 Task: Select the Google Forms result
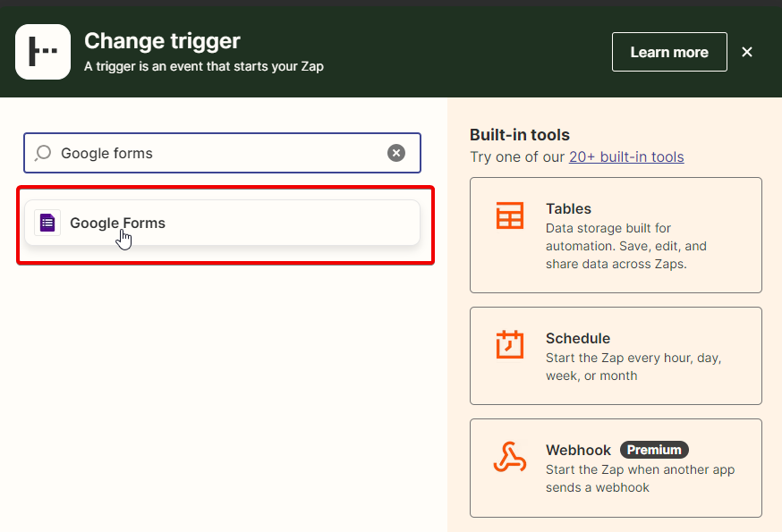point(223,223)
